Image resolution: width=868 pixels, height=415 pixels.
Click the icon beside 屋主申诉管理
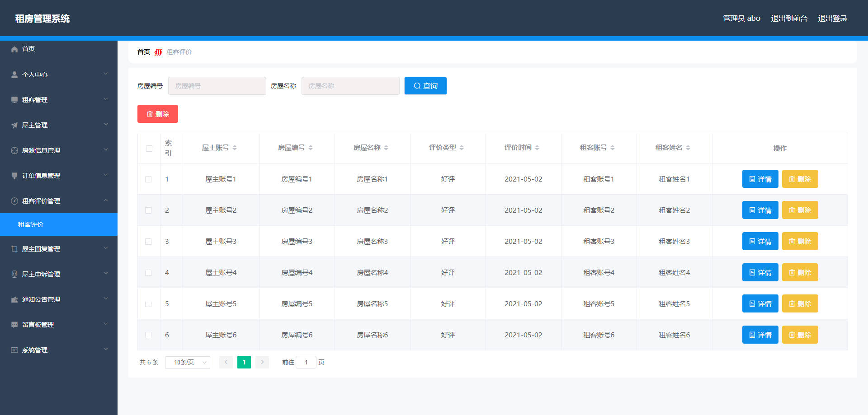14,274
